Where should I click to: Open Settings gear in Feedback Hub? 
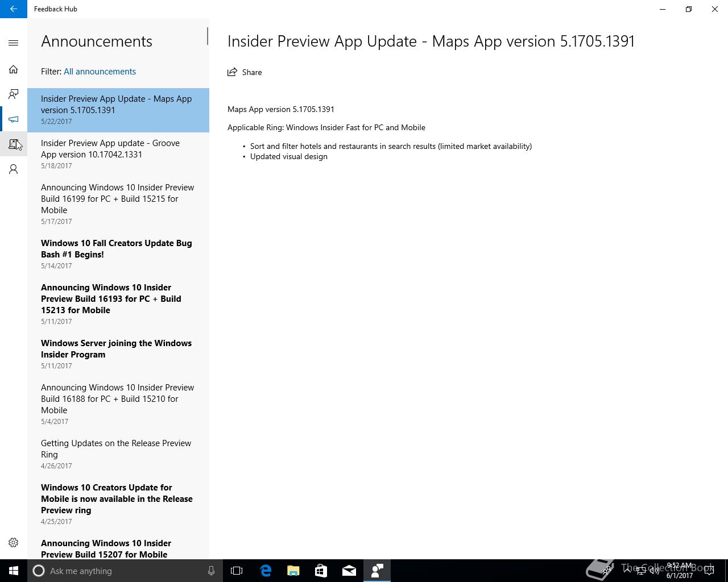coord(14,543)
